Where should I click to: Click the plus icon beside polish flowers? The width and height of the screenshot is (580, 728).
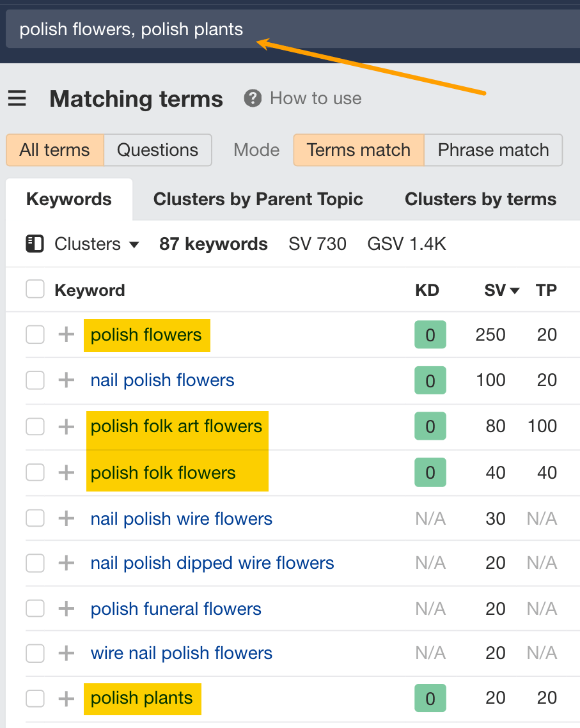pyautogui.click(x=66, y=335)
